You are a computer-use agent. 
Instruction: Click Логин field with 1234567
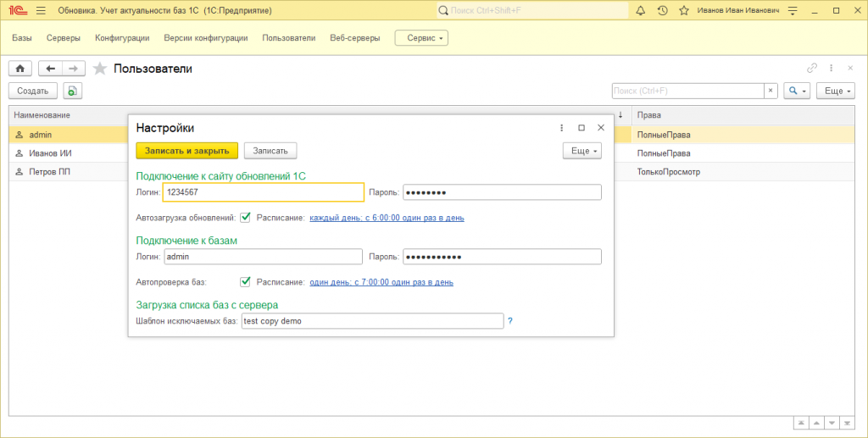(264, 192)
